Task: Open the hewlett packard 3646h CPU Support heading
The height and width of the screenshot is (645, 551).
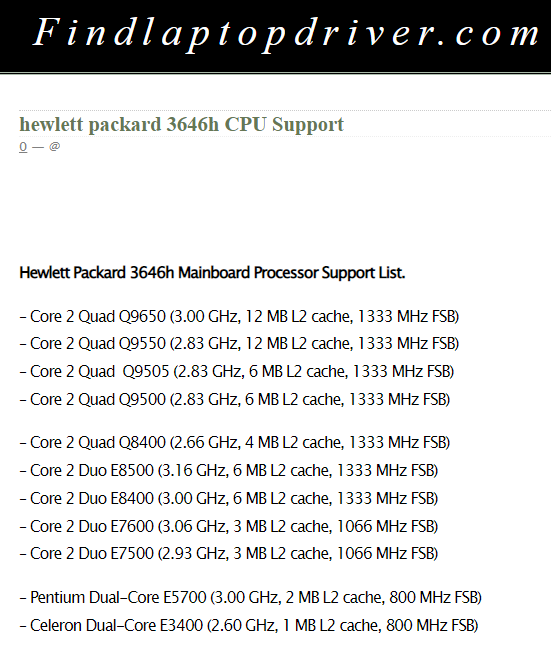Action: (181, 125)
